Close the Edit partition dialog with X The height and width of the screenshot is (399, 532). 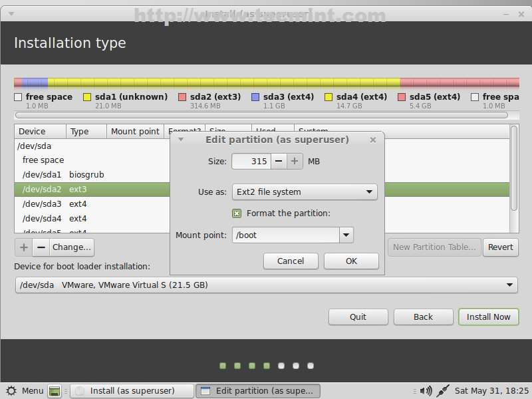pos(373,140)
